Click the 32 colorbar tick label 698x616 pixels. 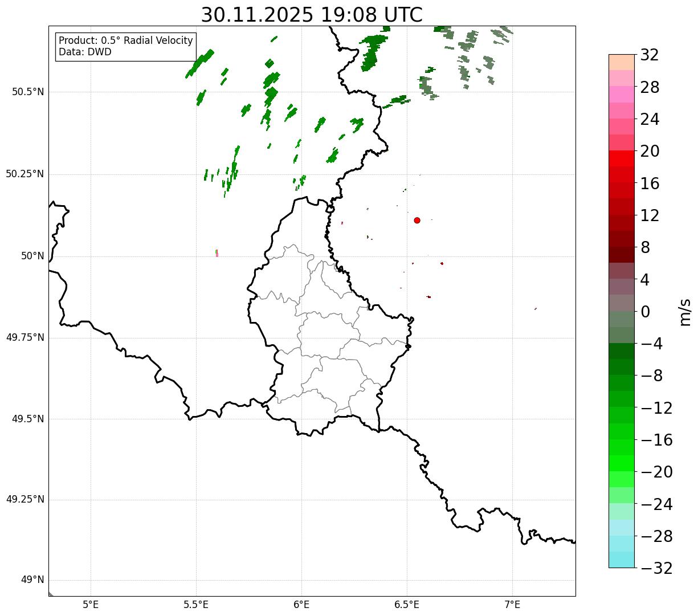(650, 55)
